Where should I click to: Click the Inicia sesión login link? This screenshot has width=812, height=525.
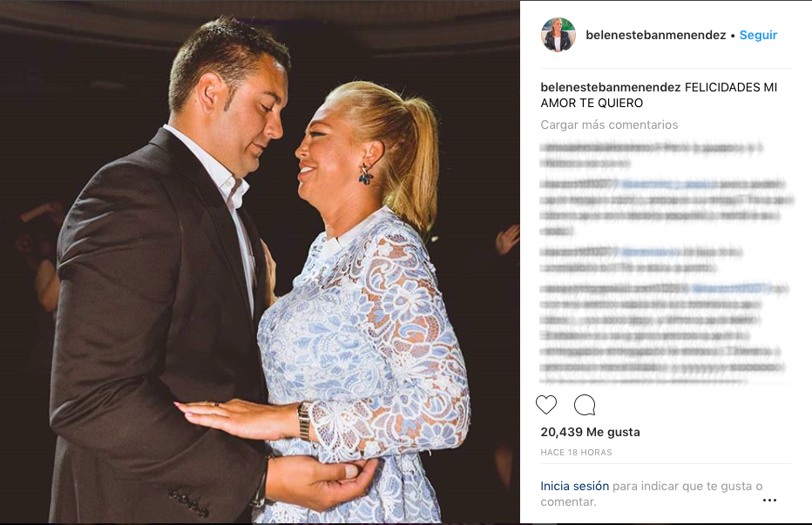pos(575,486)
